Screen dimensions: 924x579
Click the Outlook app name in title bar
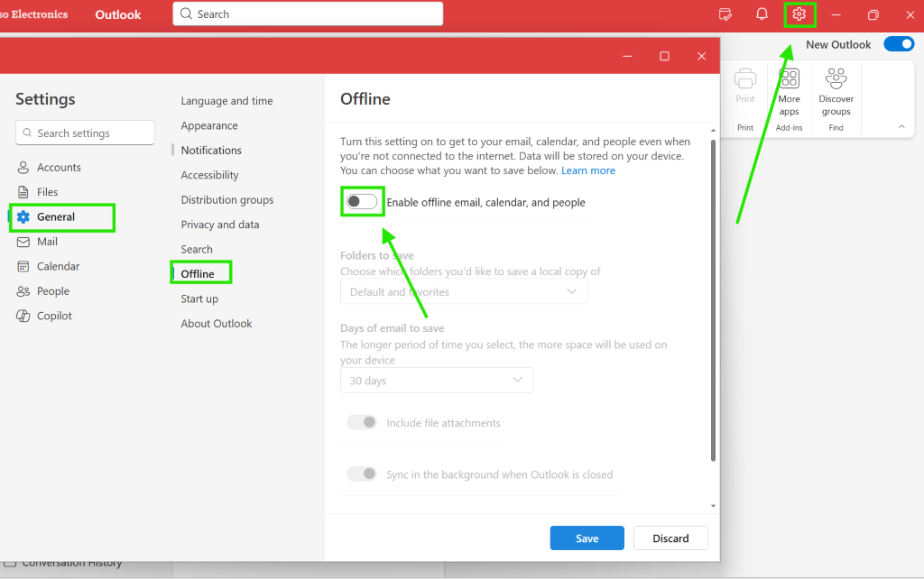coord(118,14)
